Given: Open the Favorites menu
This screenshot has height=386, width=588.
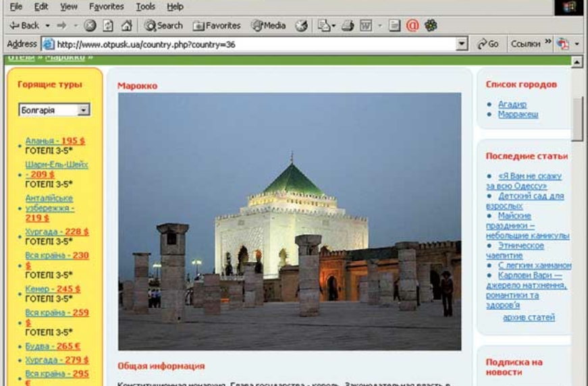Looking at the screenshot, I should (x=106, y=7).
